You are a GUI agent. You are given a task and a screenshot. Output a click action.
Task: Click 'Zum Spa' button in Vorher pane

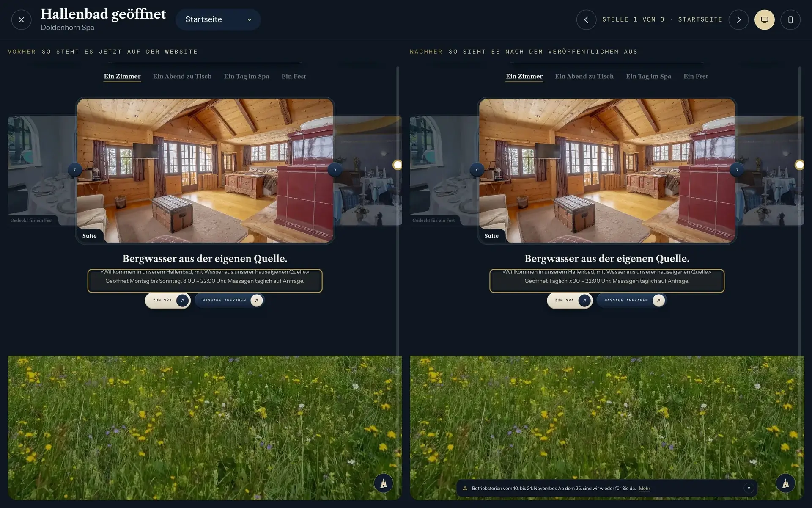(x=168, y=300)
